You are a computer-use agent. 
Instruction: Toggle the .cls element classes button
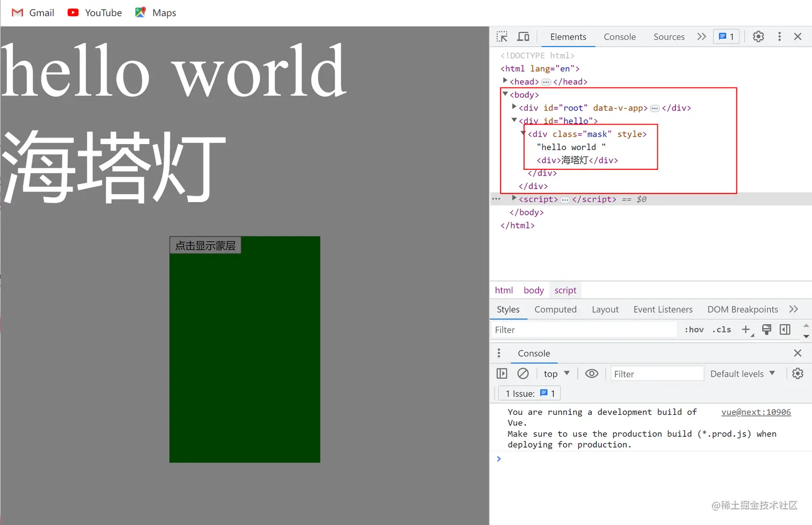pyautogui.click(x=722, y=330)
